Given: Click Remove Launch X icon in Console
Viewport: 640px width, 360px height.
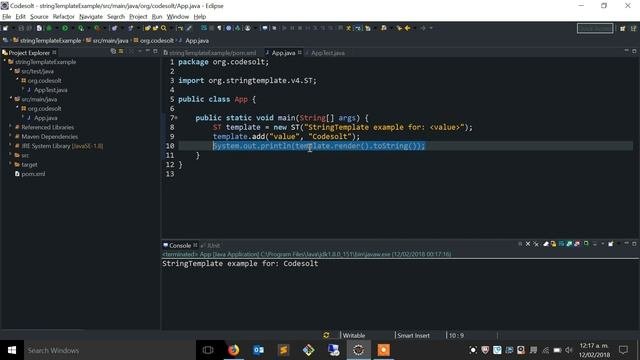Looking at the screenshot, I should (528, 244).
